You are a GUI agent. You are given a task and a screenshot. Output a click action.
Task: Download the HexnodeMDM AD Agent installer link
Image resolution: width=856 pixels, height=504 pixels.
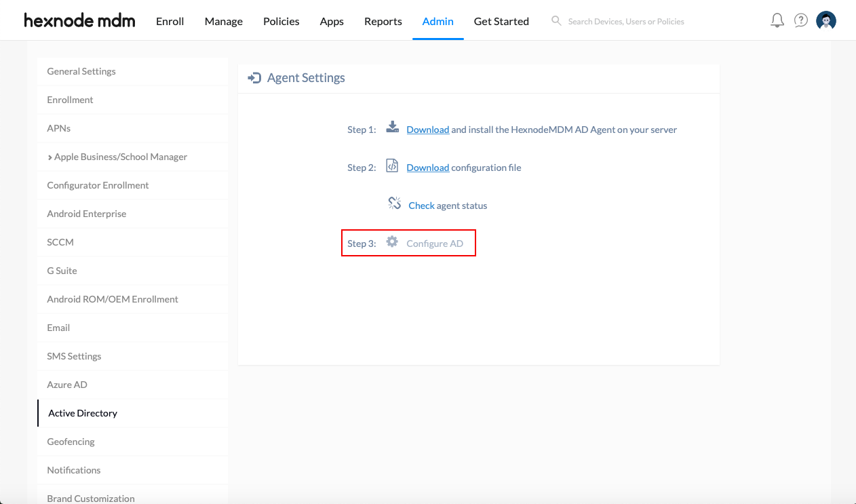click(x=428, y=130)
